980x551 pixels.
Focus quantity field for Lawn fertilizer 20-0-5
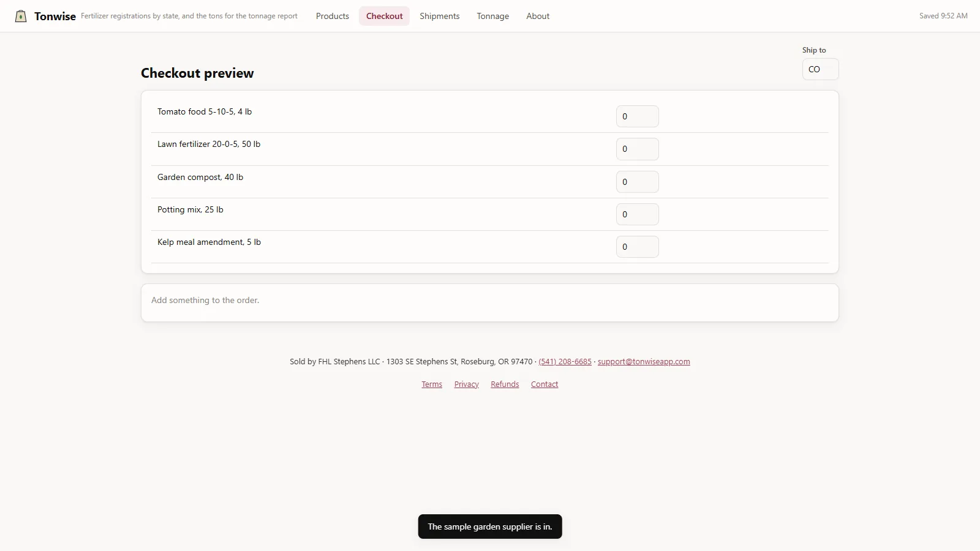(x=638, y=149)
